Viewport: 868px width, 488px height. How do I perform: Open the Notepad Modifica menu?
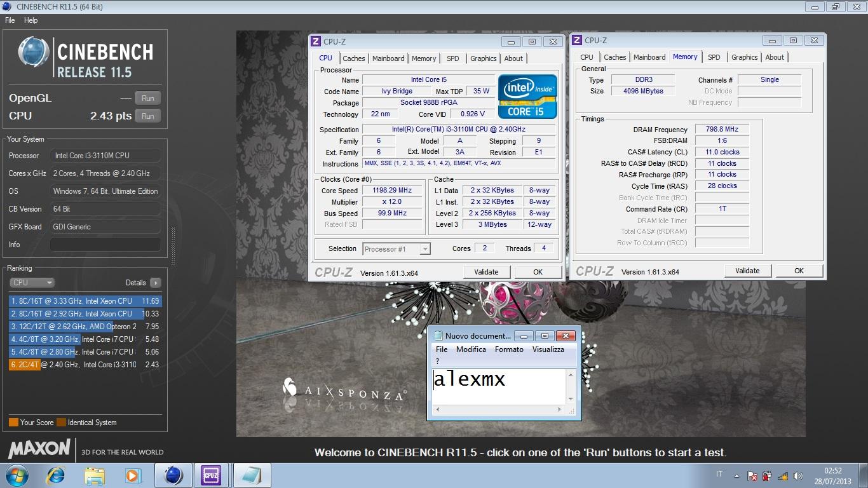[471, 349]
